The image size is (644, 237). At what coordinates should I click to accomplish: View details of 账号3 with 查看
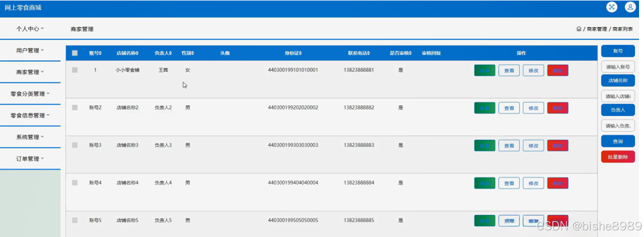click(x=509, y=145)
